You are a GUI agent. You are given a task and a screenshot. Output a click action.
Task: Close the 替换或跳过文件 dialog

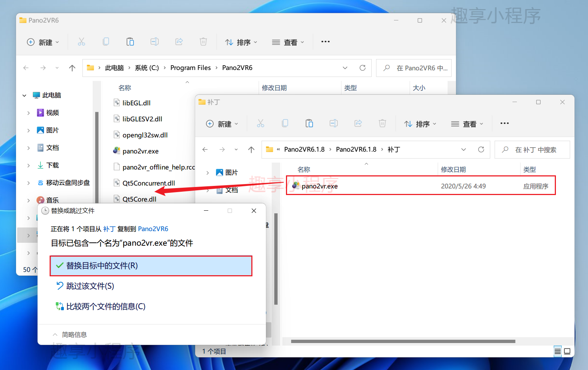click(x=254, y=211)
